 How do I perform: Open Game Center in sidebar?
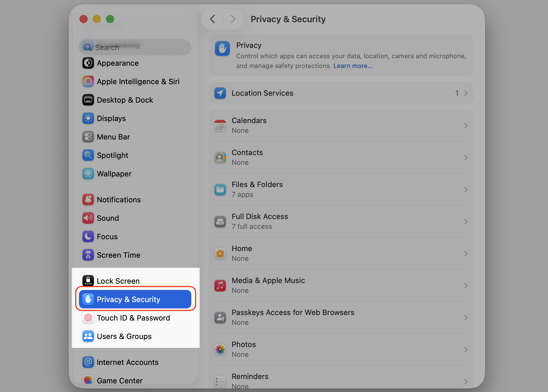tap(135, 380)
